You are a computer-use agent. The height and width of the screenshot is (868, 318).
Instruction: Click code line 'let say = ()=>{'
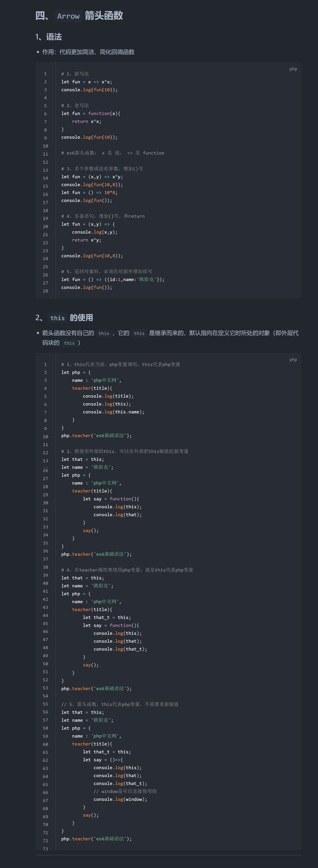click(103, 760)
